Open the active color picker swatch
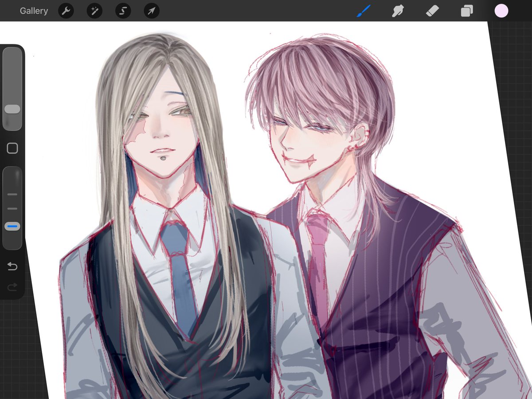 tap(501, 11)
